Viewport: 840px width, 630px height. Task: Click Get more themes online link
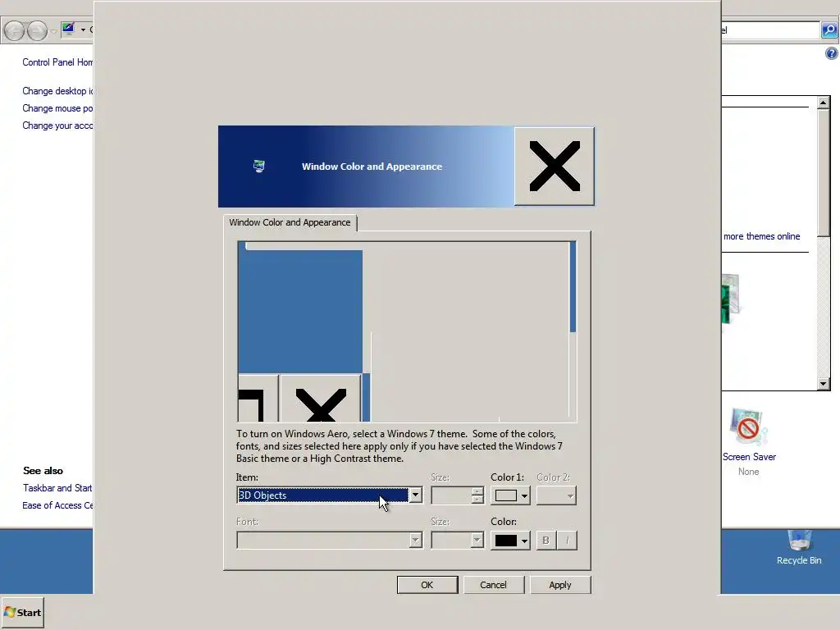click(x=761, y=236)
